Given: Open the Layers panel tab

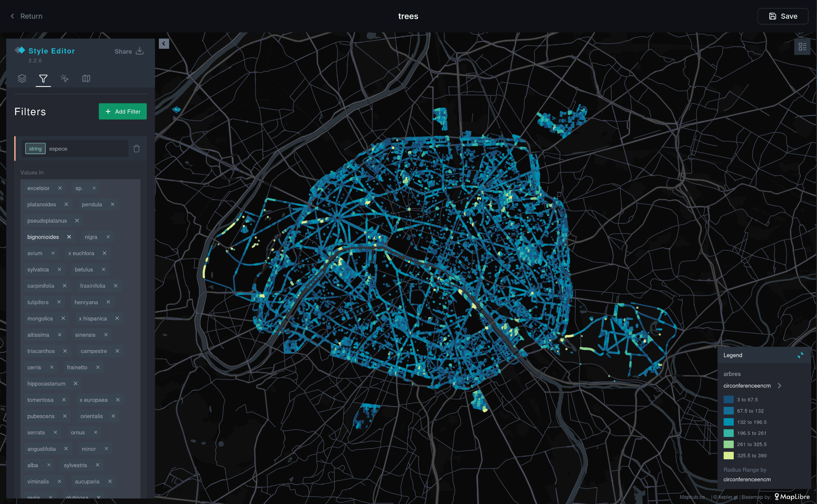Looking at the screenshot, I should click(x=22, y=78).
